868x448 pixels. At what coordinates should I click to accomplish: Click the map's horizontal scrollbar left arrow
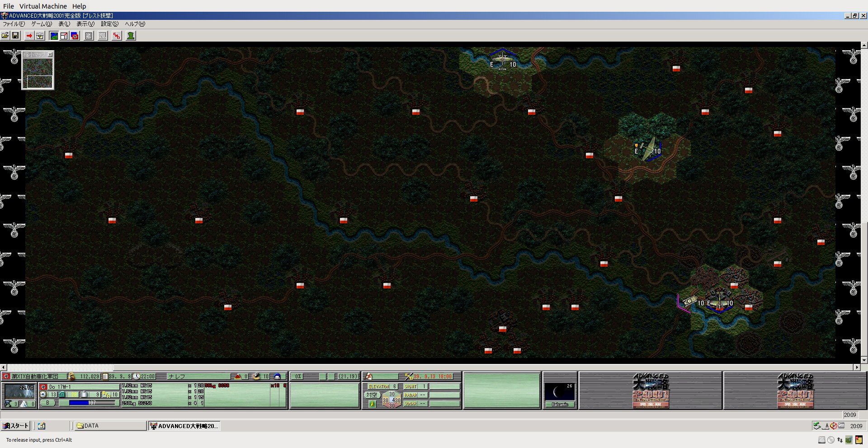click(x=3, y=367)
